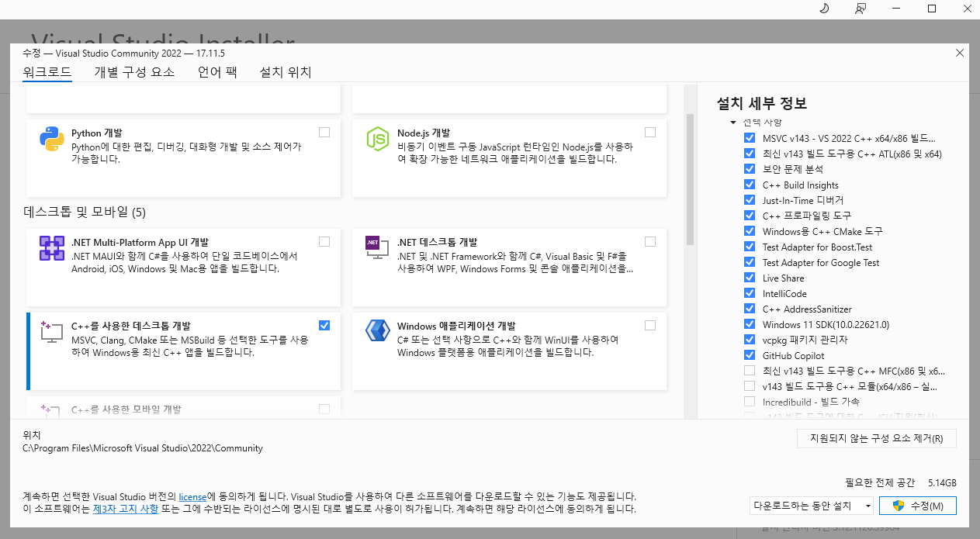Select the C++를 사용한 데스크톱 개발 workload card
The width and height of the screenshot is (980, 539).
point(183,351)
